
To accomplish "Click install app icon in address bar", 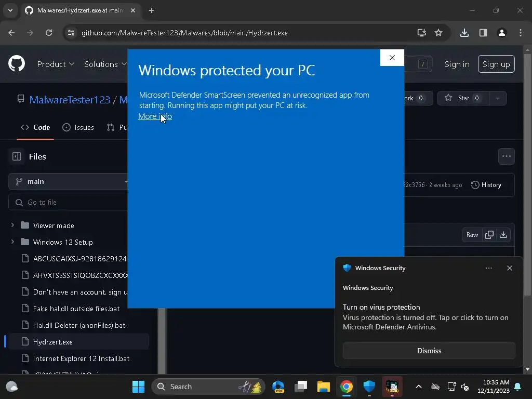I will [x=421, y=33].
